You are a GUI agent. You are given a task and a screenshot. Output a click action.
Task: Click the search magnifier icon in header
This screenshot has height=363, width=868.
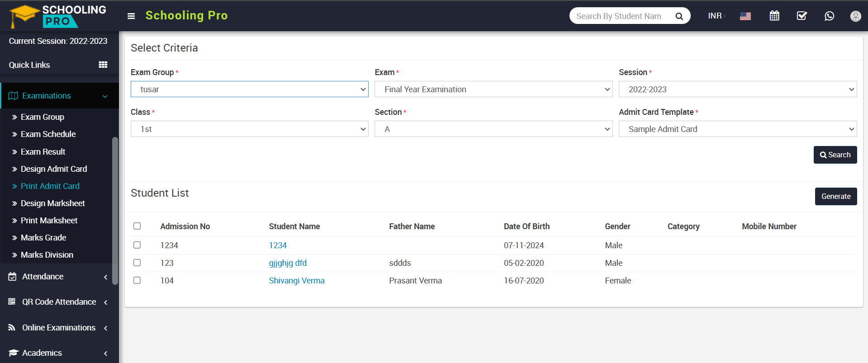(679, 16)
